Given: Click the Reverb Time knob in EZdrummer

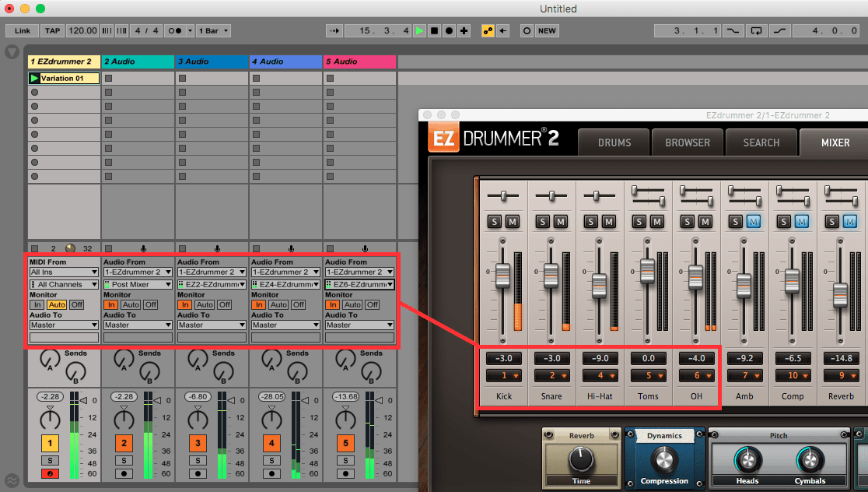Looking at the screenshot, I should coord(581,459).
